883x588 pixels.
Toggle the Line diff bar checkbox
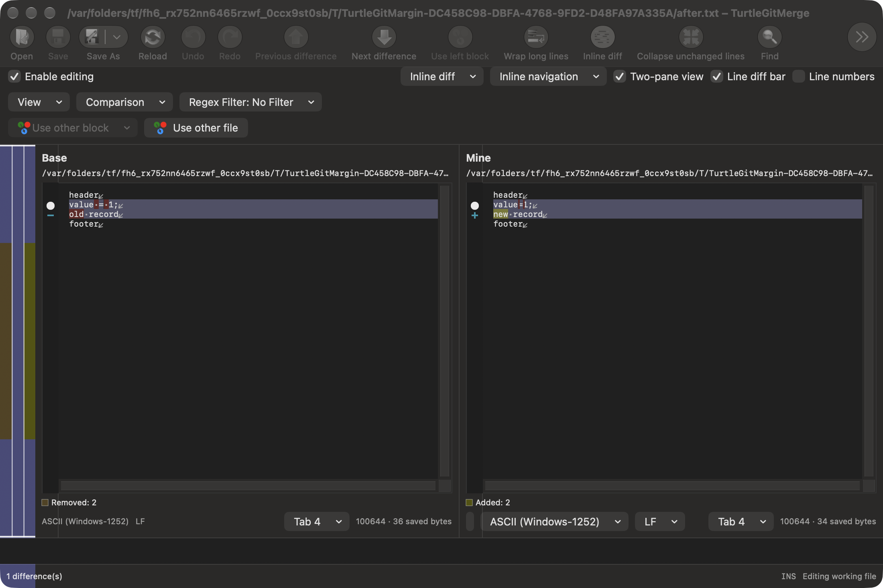[x=716, y=77]
